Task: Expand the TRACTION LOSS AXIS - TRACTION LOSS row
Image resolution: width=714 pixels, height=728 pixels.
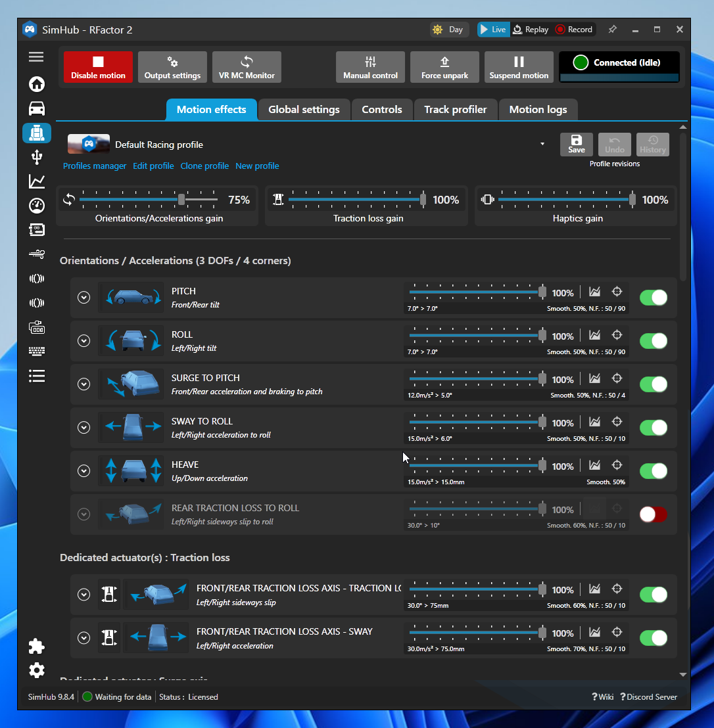Action: (x=83, y=594)
